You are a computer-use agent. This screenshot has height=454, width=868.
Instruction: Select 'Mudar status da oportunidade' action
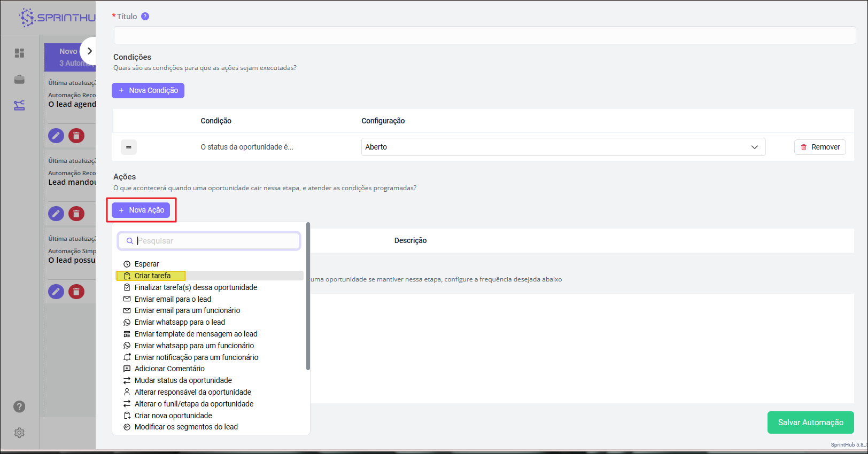point(183,380)
